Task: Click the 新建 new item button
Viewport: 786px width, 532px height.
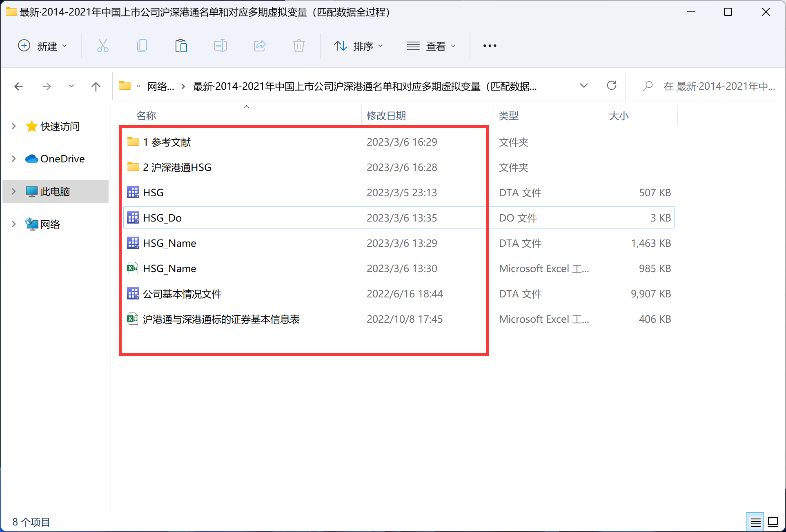Action: (x=42, y=46)
